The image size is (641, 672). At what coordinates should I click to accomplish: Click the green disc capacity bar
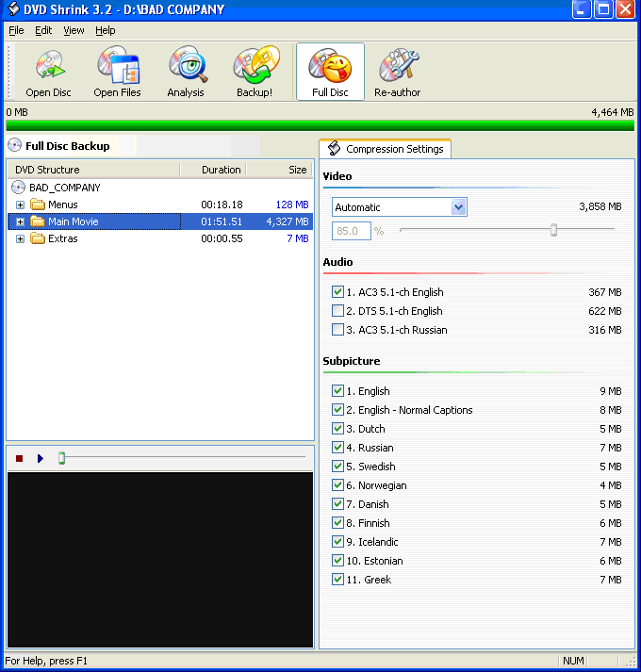click(x=320, y=125)
